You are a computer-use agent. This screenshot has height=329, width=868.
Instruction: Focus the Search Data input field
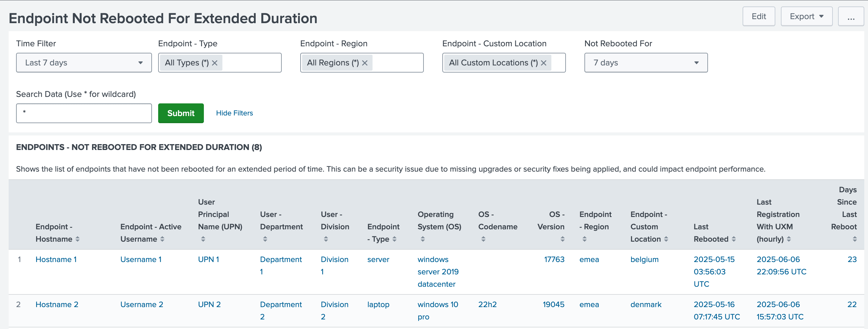(84, 113)
